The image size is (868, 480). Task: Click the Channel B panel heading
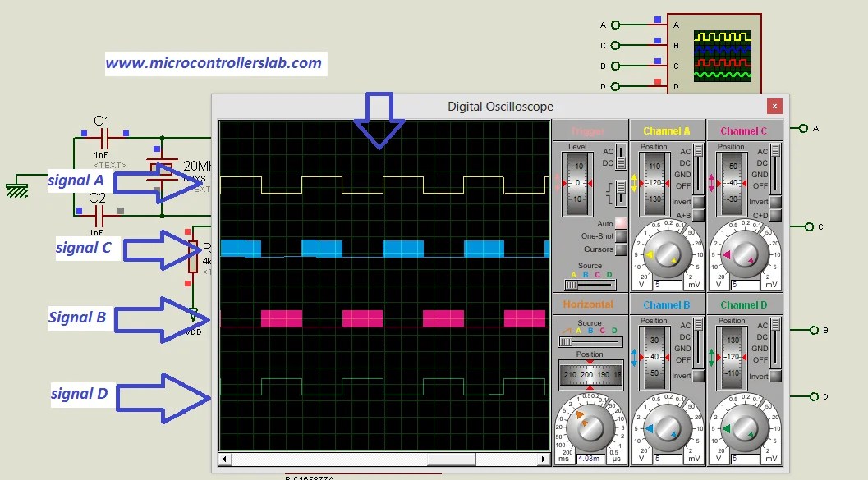click(x=667, y=304)
